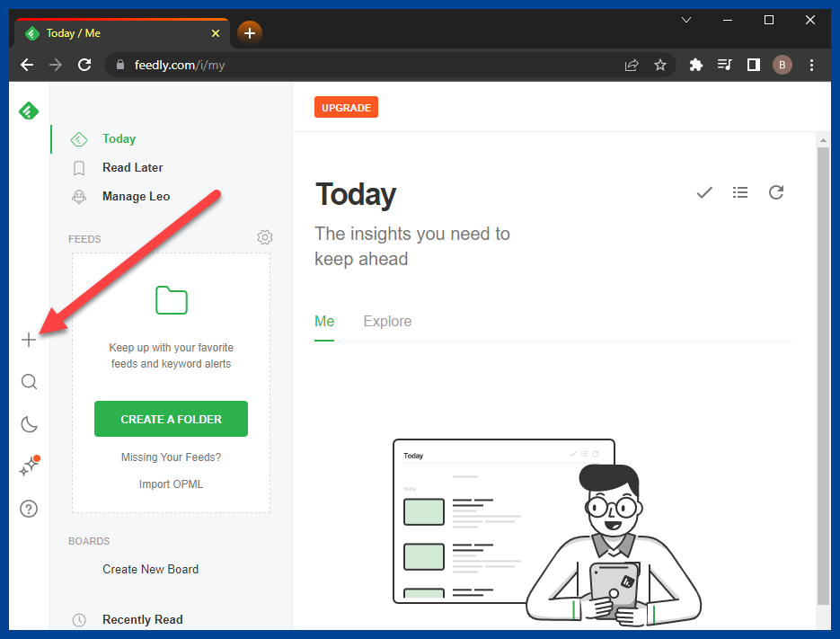
Task: Select the Today / Me browser tab
Action: click(x=122, y=33)
